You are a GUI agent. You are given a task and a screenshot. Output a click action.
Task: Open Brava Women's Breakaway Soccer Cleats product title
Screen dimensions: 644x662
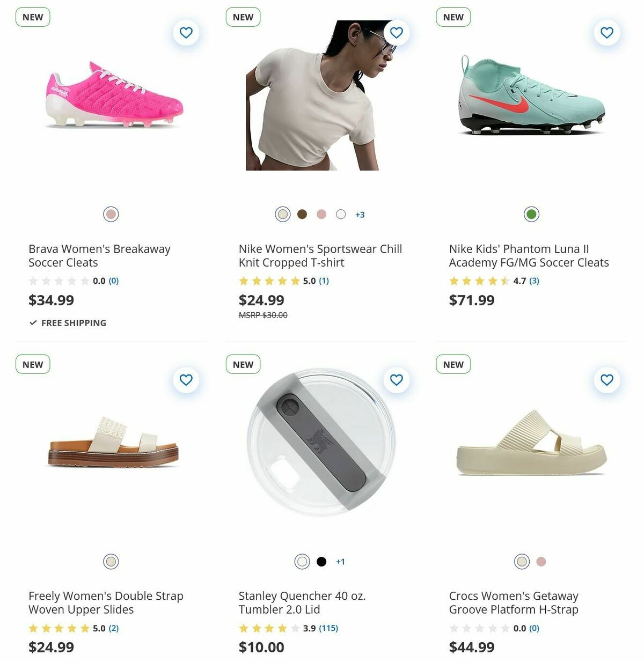99,255
